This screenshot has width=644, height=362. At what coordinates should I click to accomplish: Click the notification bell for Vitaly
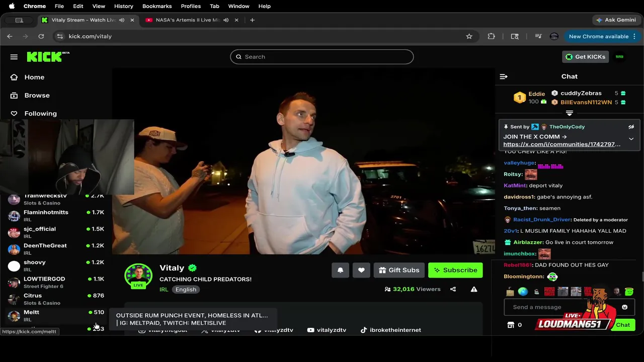click(x=340, y=270)
